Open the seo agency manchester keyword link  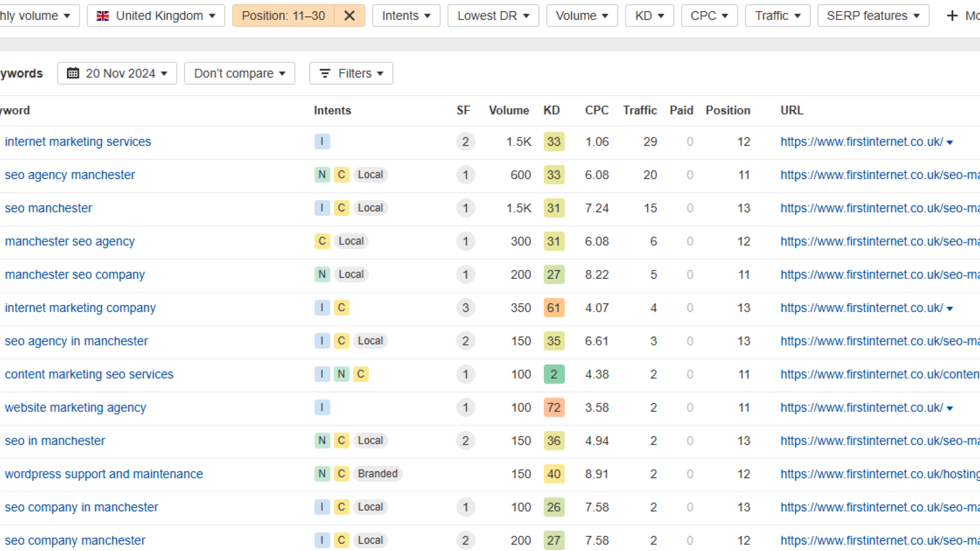(70, 175)
